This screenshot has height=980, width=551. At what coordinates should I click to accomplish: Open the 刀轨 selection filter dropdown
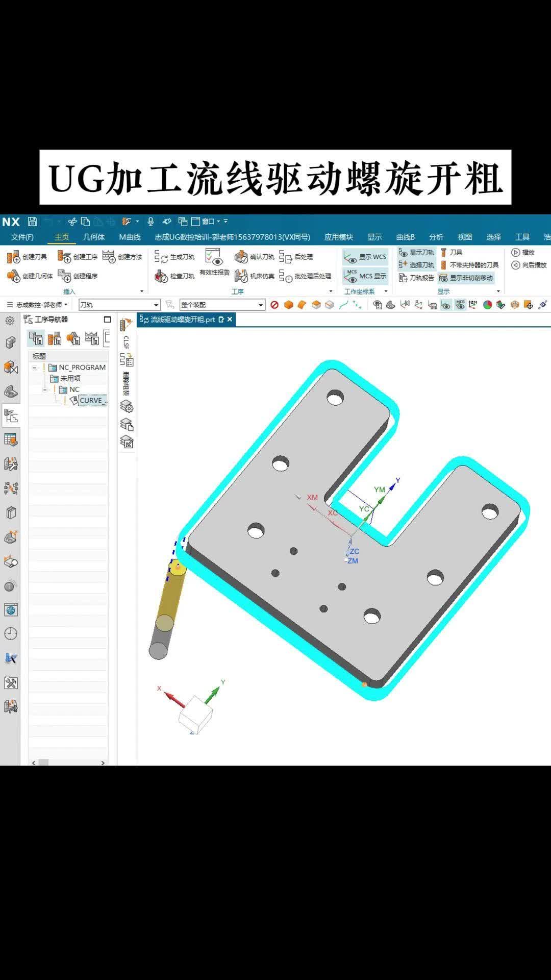pyautogui.click(x=156, y=305)
